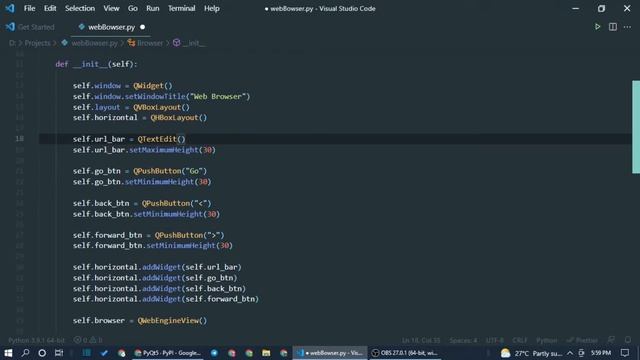The image size is (640, 360).
Task: Click Ln 18 Col position in status bar
Action: tap(421, 340)
